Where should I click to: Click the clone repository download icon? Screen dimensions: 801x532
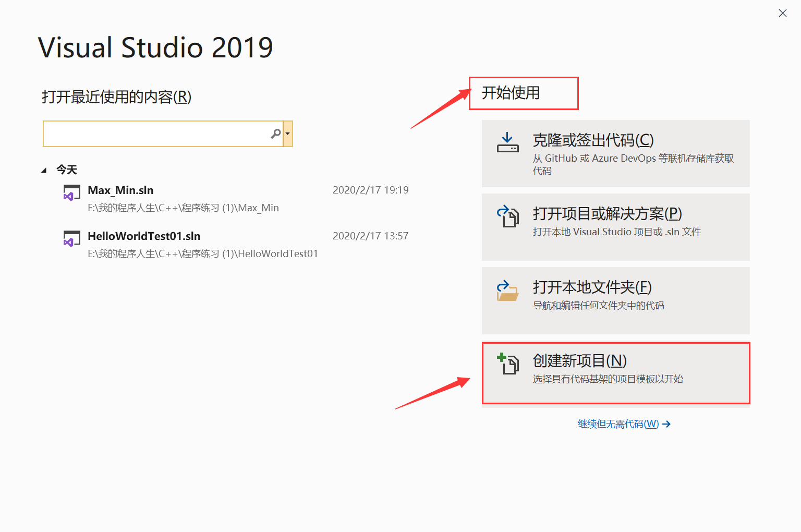(507, 142)
